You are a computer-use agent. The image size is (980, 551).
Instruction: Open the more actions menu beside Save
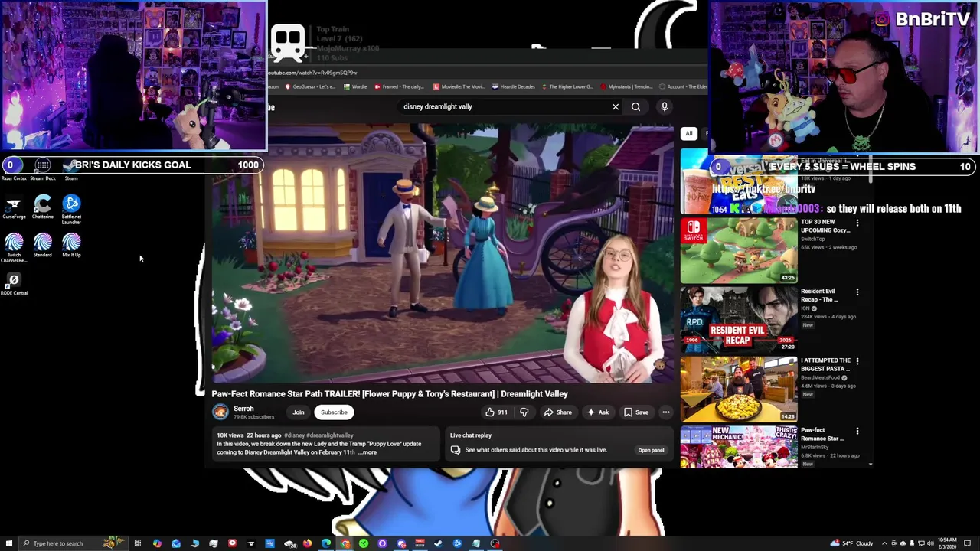point(665,412)
